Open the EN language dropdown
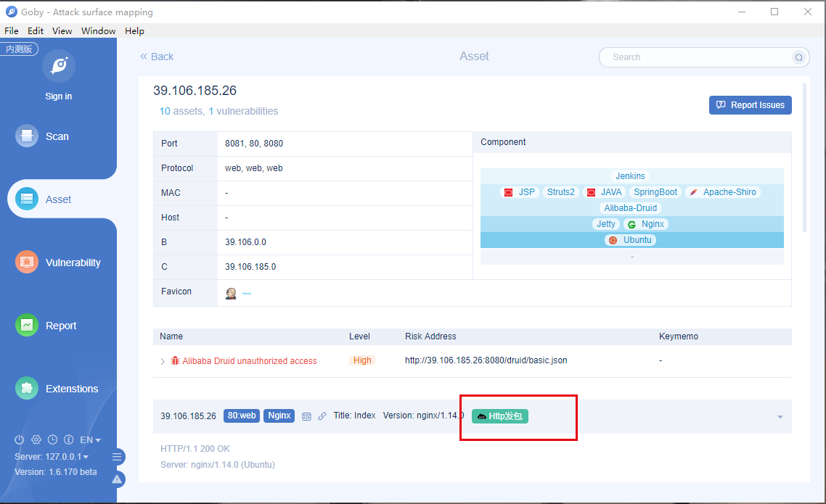Screen dimensions: 826x504 click(x=90, y=439)
